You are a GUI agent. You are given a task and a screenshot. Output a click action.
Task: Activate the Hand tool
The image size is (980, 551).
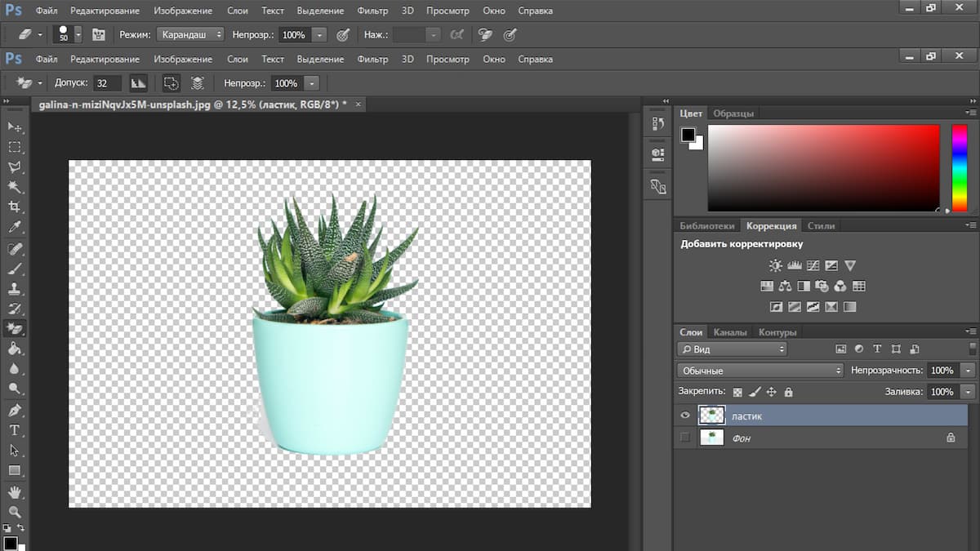point(15,491)
